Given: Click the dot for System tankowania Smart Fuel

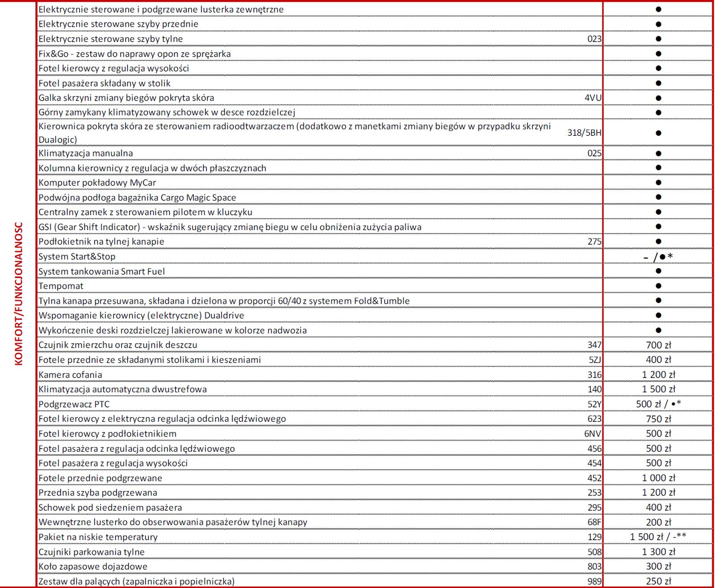Looking at the screenshot, I should coord(658,271).
